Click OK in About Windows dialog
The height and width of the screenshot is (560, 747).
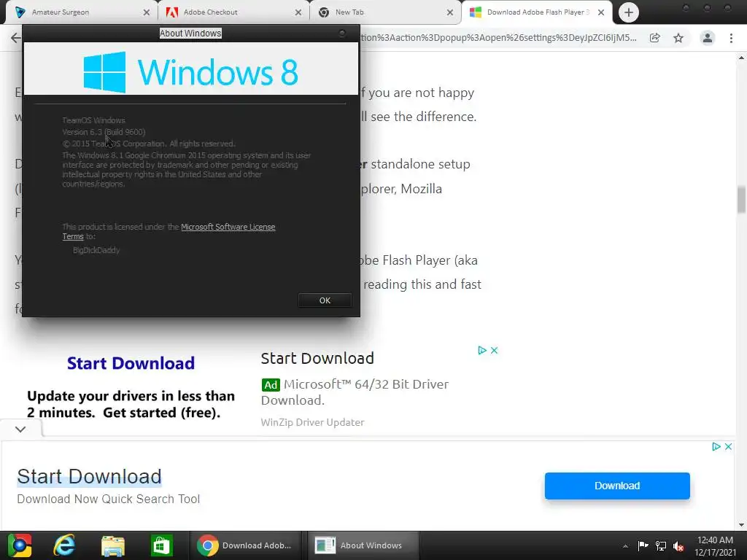click(325, 300)
